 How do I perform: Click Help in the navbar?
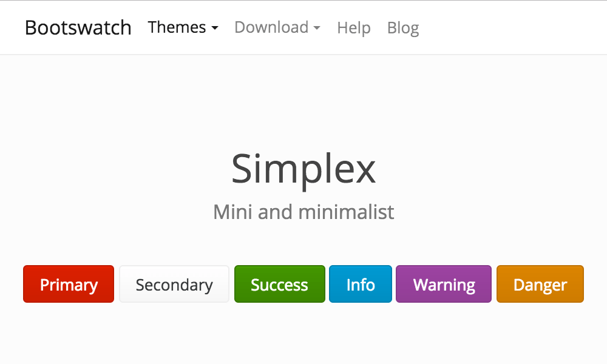pyautogui.click(x=354, y=27)
